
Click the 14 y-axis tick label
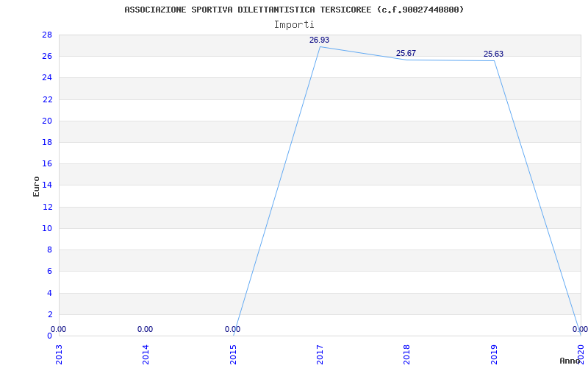[47, 185]
